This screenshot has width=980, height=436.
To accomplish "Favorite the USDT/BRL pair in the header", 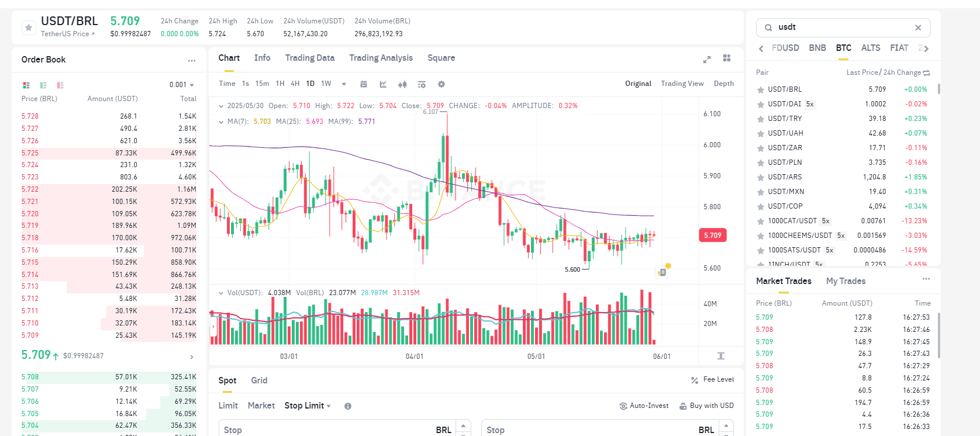I will click(29, 27).
